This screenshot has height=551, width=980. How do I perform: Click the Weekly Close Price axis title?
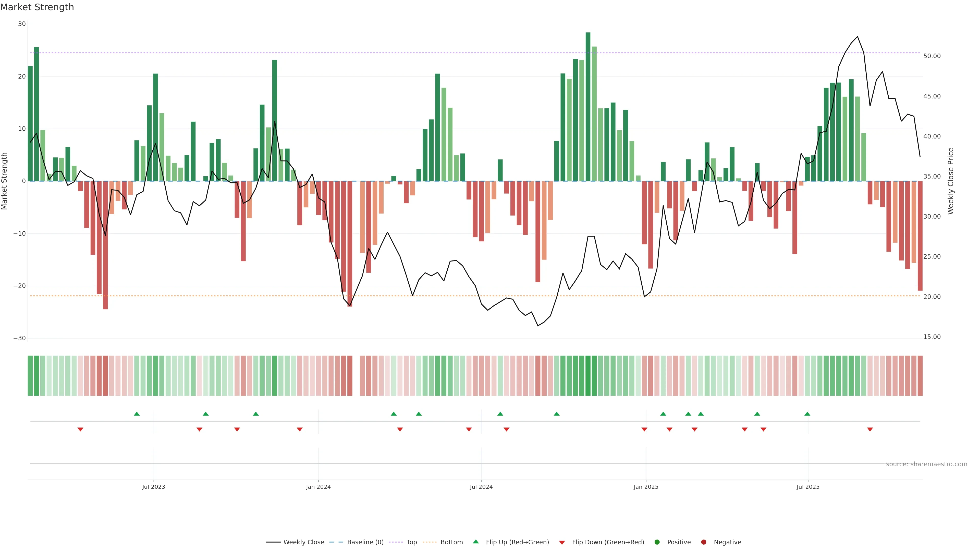[950, 181]
